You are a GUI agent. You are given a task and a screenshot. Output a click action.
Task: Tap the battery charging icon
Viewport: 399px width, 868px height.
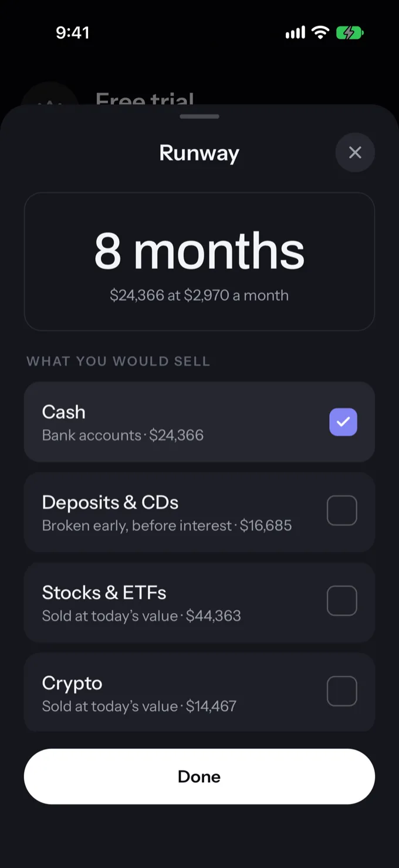[x=350, y=33]
